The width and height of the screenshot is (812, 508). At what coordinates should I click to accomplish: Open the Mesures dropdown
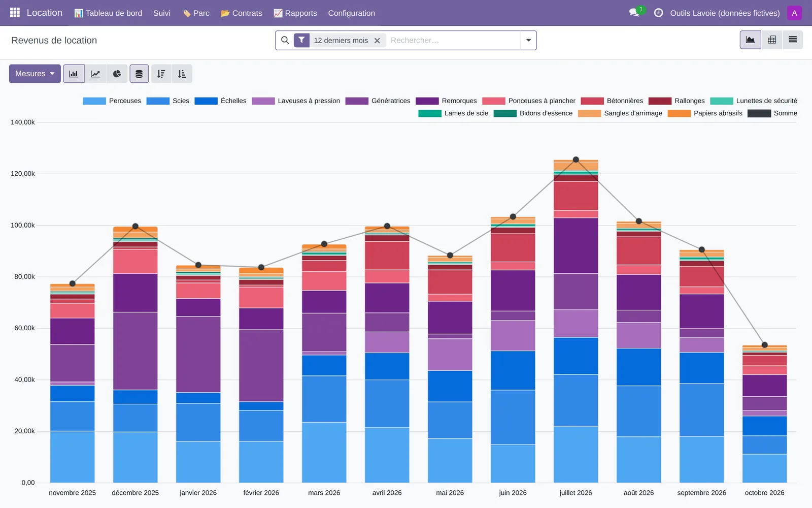click(35, 74)
